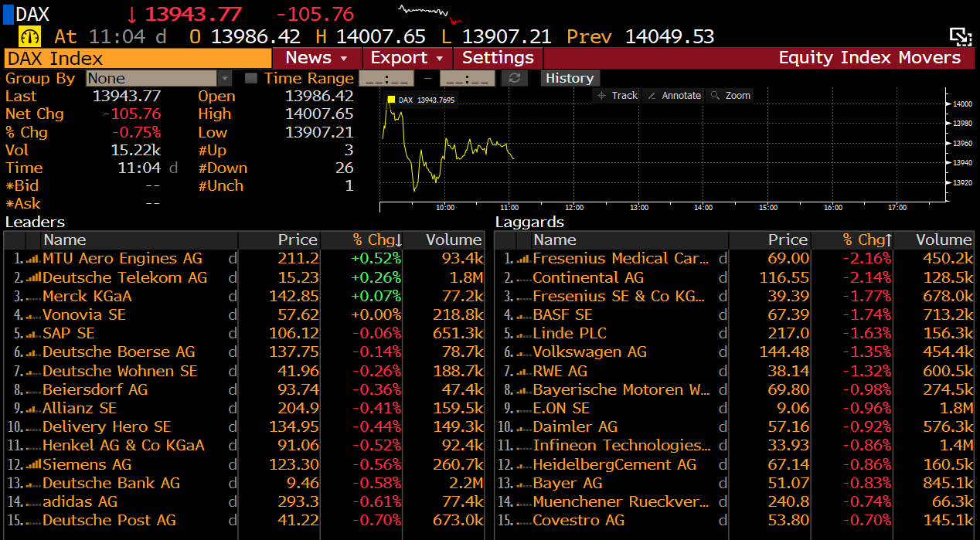The height and width of the screenshot is (540, 980).
Task: Open the Export menu dropdown
Action: pos(407,58)
